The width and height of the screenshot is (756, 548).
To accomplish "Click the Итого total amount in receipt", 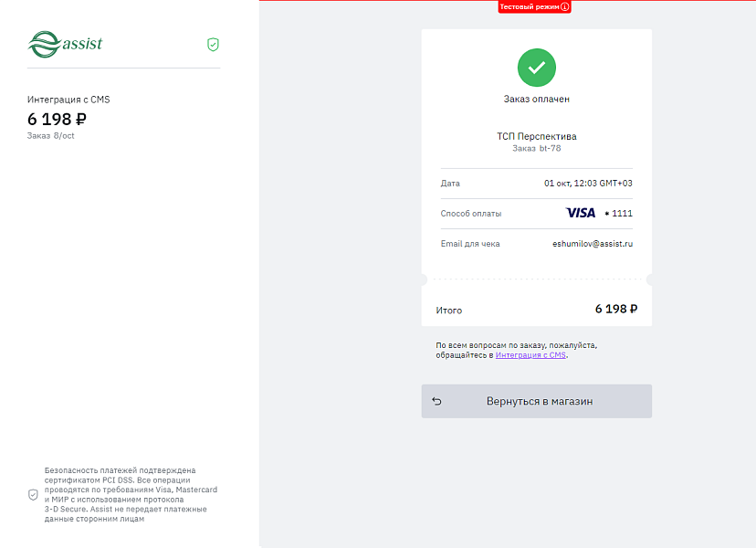I will (x=616, y=309).
